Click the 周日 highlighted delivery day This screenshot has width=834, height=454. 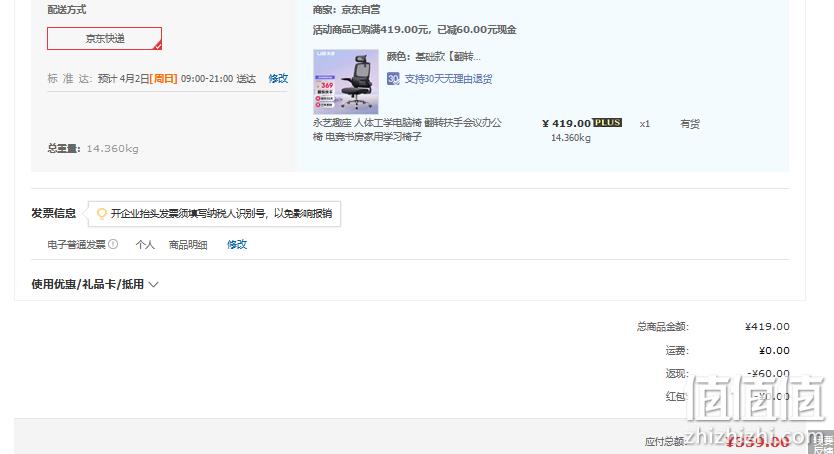click(x=163, y=79)
